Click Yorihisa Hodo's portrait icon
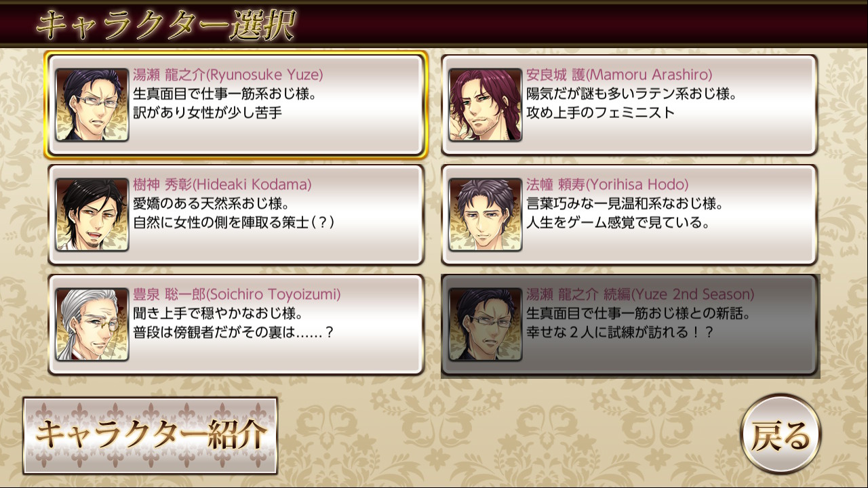The height and width of the screenshot is (488, 868). (x=486, y=215)
